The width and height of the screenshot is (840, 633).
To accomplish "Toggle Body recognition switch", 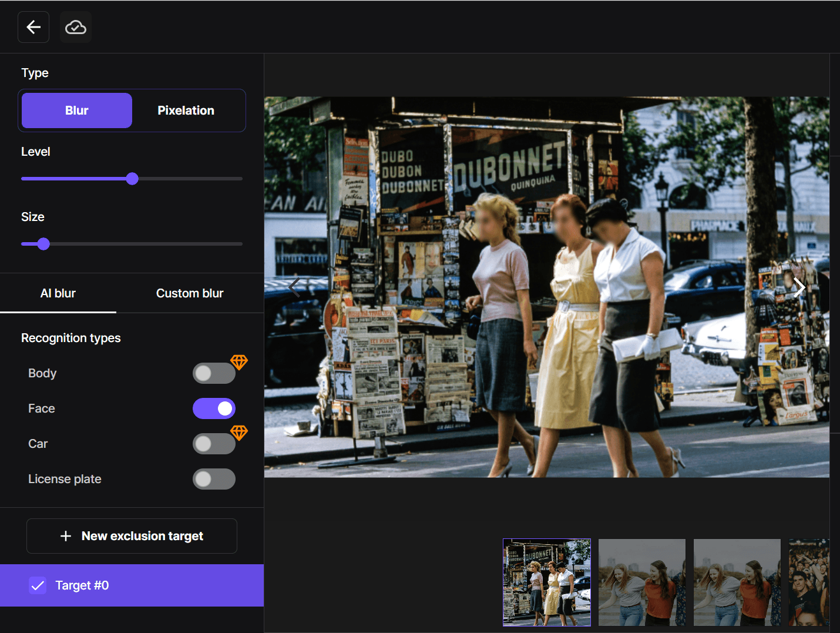I will (x=214, y=373).
